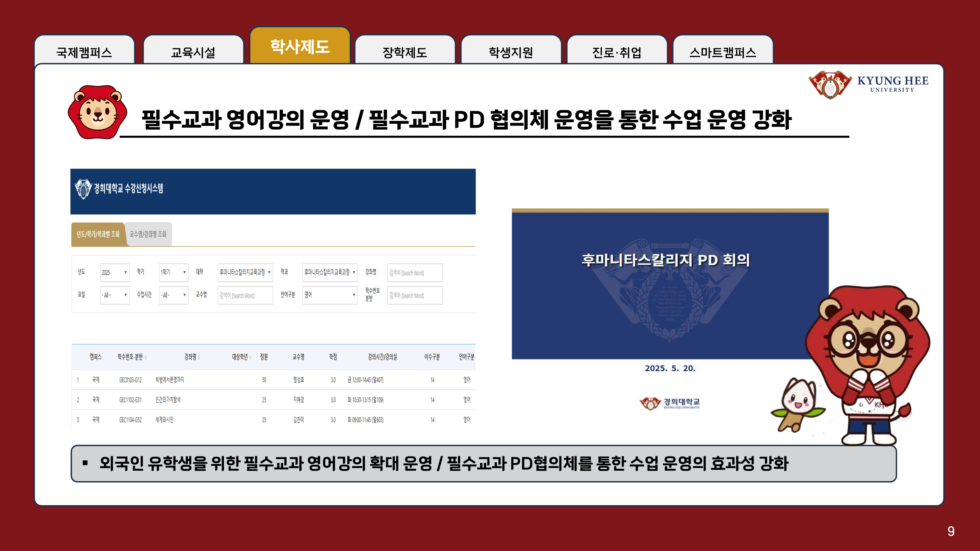Click time 화 09:00-11:45 (멀603)
The width and height of the screenshot is (980, 551).
coord(366,420)
